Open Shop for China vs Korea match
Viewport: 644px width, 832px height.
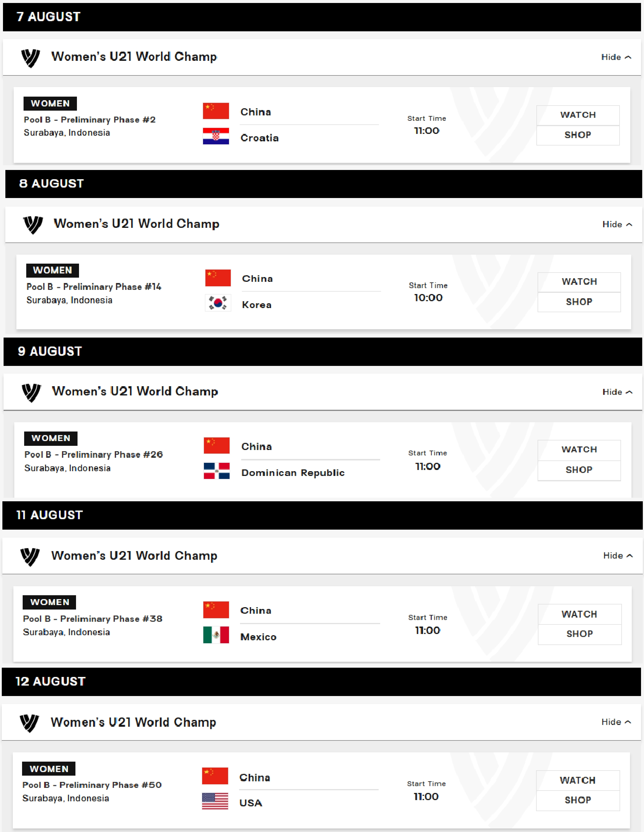pos(579,302)
